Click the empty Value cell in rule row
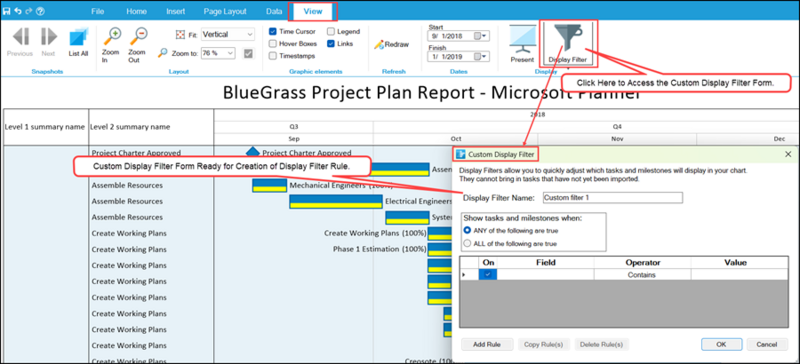 click(x=739, y=275)
